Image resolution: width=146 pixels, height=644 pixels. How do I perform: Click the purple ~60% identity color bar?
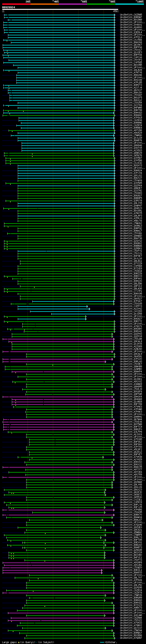[x=73, y=4]
